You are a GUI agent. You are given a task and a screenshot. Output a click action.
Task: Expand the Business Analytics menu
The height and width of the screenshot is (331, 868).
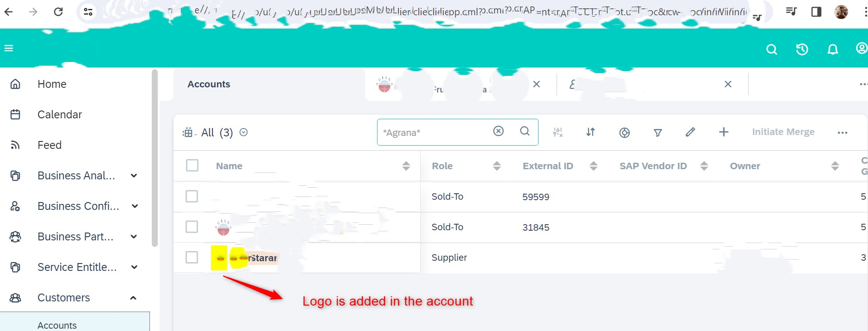(134, 176)
